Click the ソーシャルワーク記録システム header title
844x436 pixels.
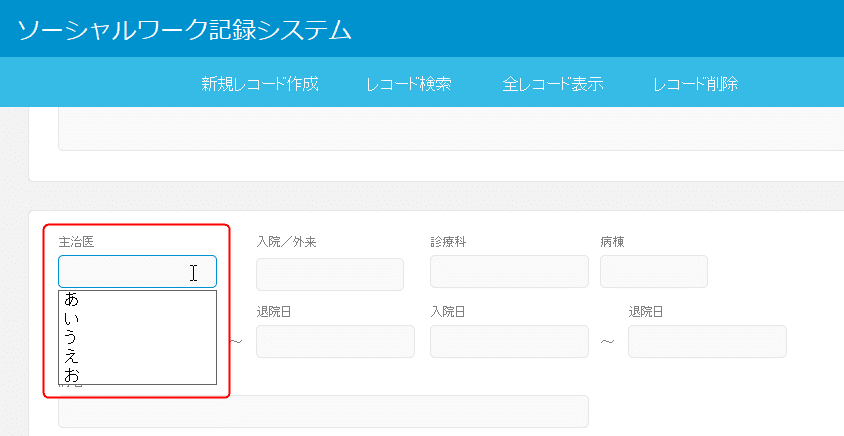coord(184,30)
